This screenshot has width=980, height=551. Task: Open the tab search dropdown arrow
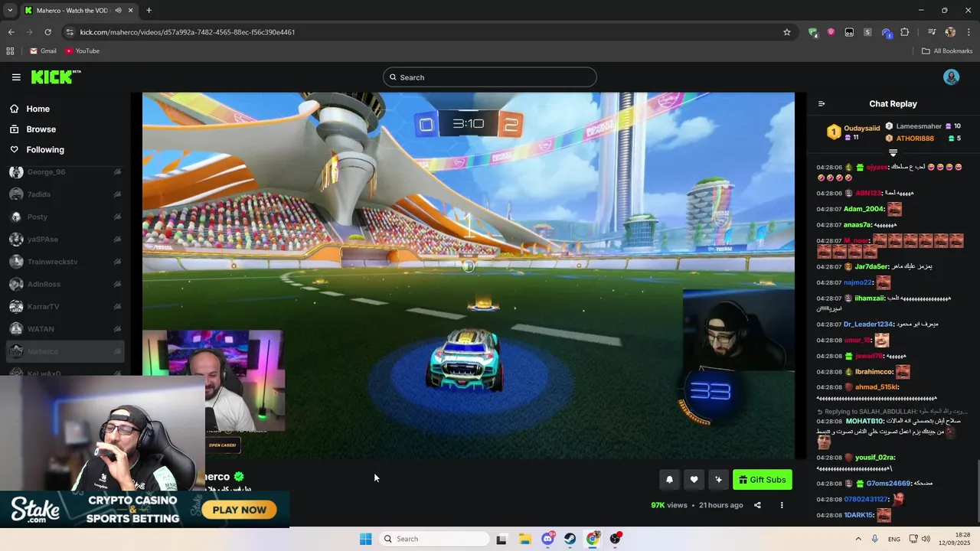tap(11, 11)
